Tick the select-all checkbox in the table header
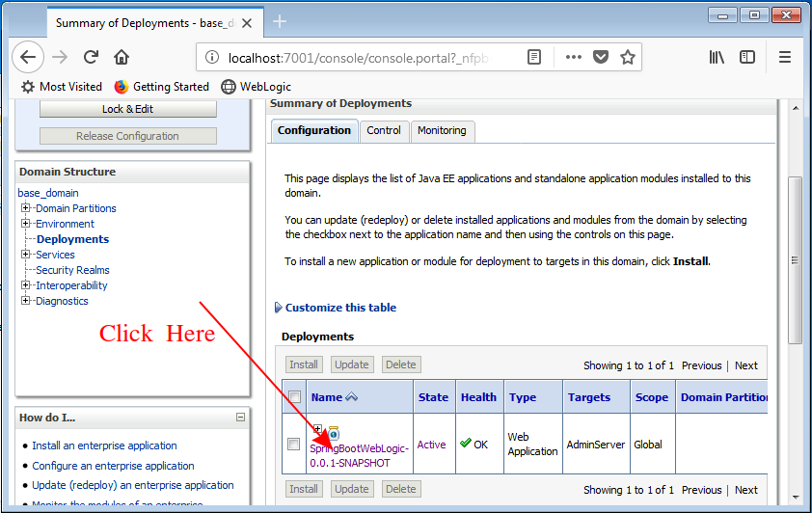Screen dimensions: 812x513 [295, 397]
